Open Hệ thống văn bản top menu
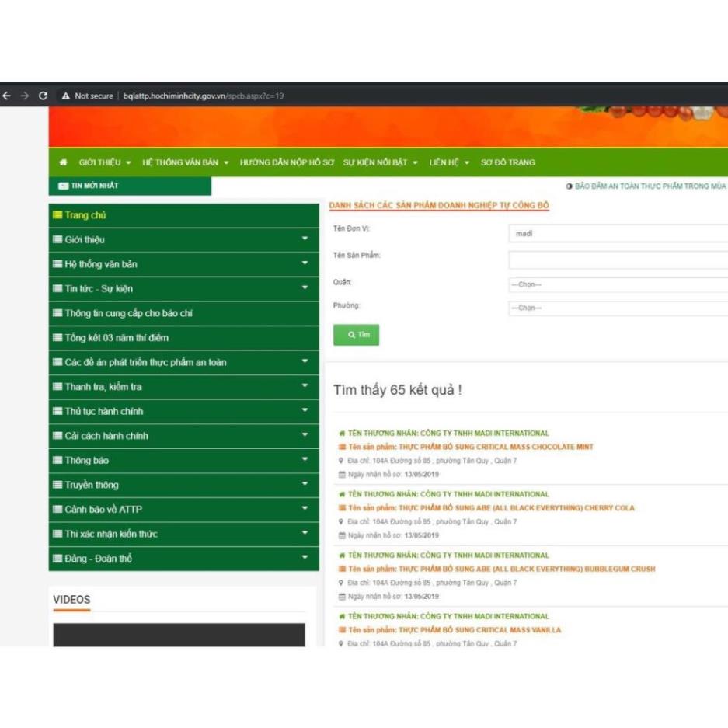728x728 pixels. [x=185, y=162]
